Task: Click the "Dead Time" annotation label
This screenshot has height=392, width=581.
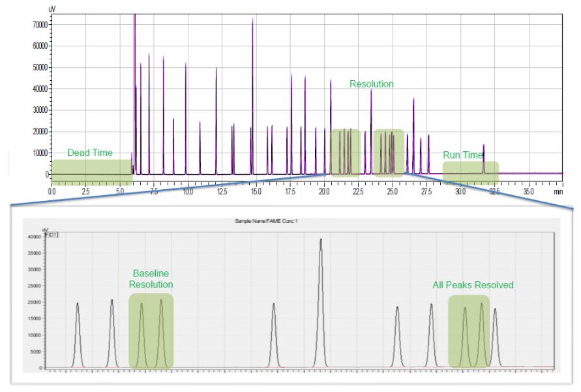Action: [90, 153]
